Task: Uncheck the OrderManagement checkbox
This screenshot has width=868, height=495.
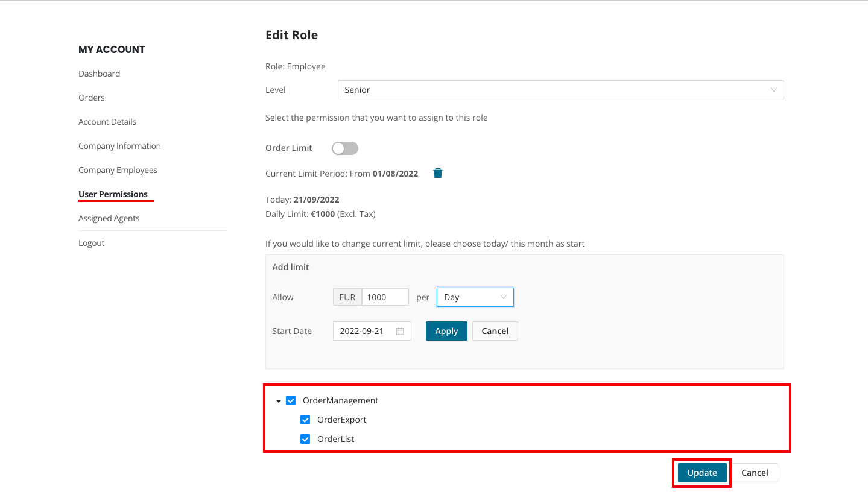Action: pos(291,400)
